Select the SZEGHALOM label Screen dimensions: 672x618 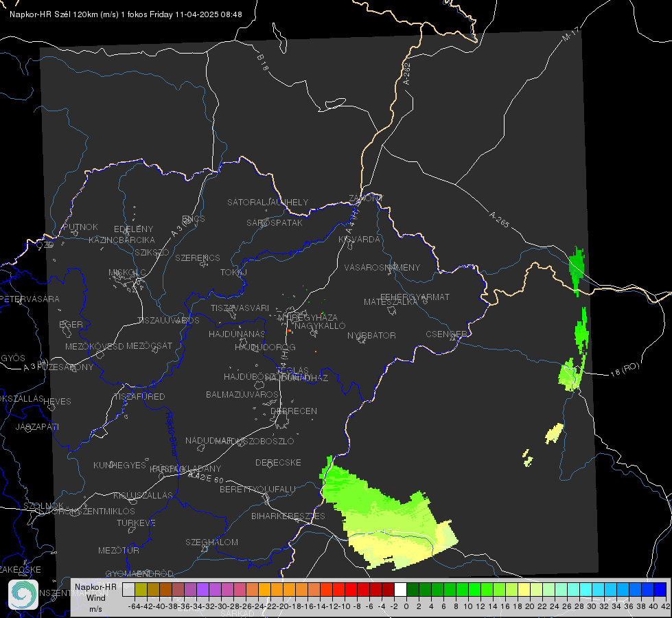211,542
